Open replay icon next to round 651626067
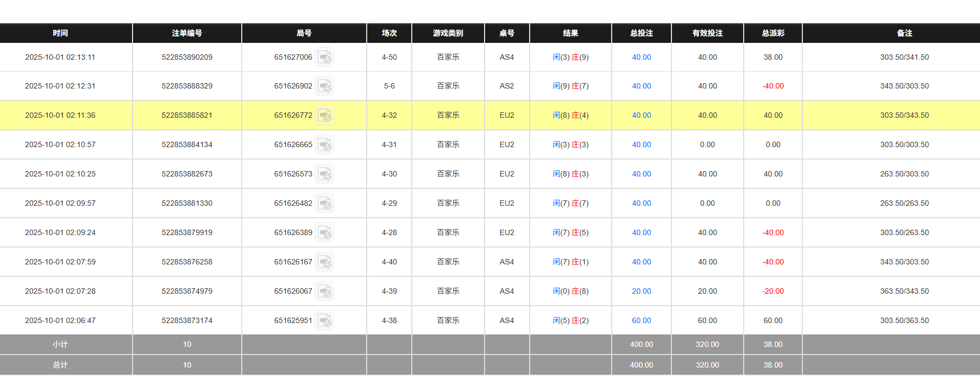The width and height of the screenshot is (980, 392). tap(324, 292)
